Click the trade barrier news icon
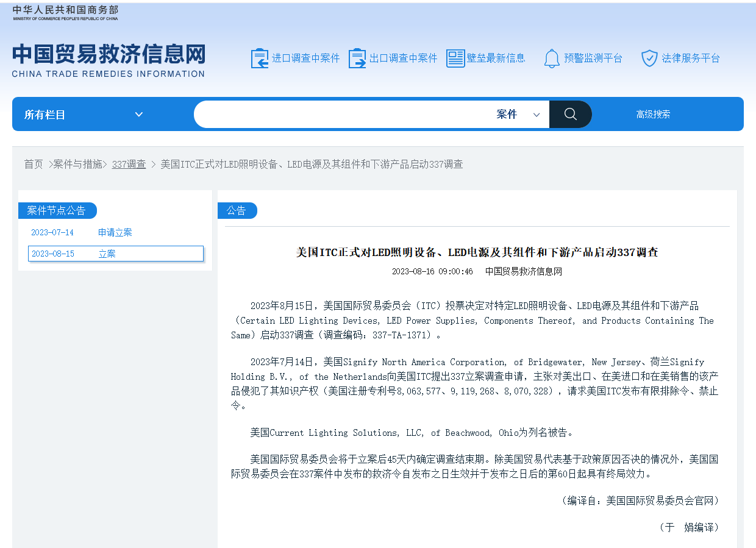The height and width of the screenshot is (548, 756). click(x=455, y=59)
